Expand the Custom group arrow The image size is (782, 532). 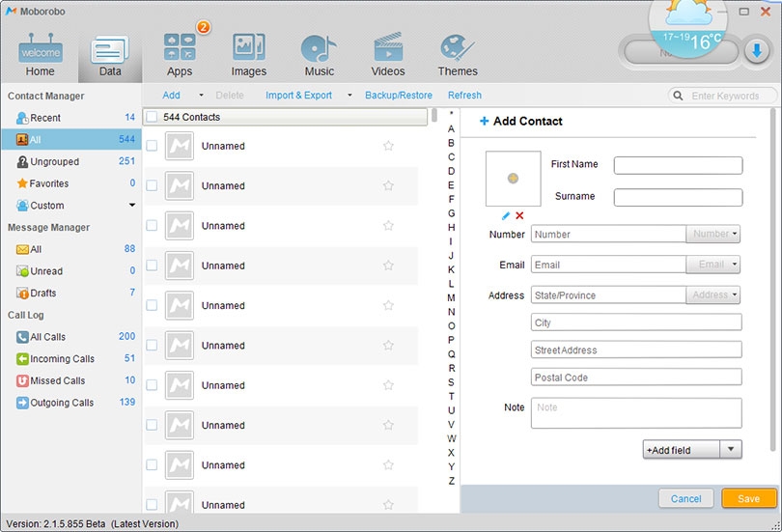pos(132,205)
